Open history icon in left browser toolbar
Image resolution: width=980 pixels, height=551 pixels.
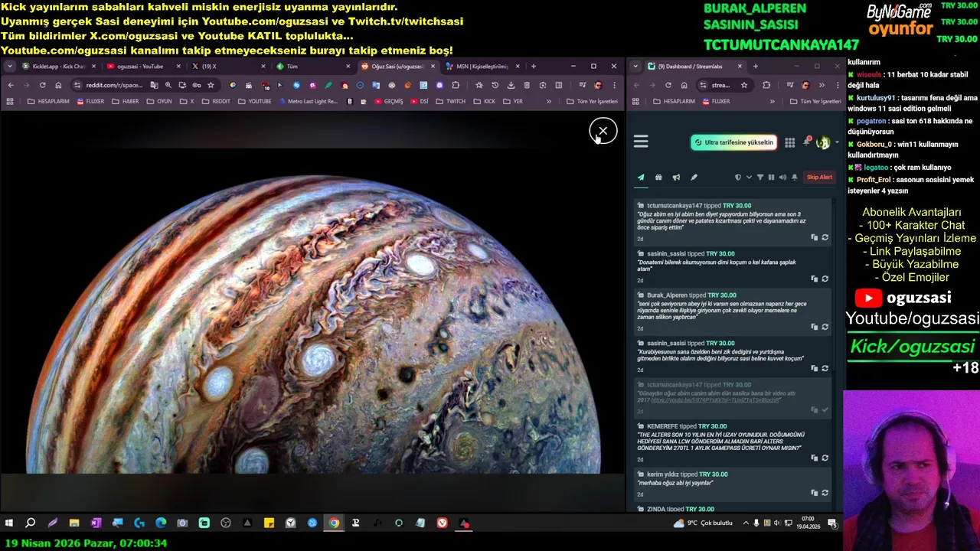[495, 85]
